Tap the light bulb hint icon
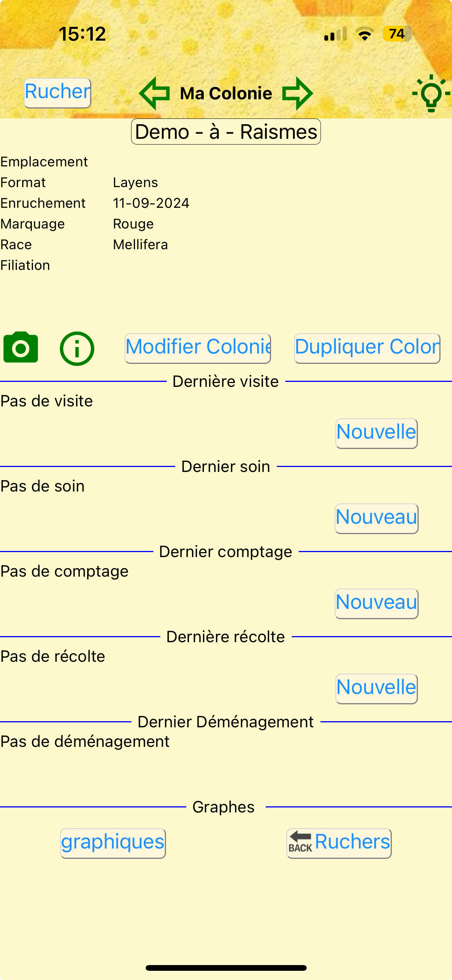The height and width of the screenshot is (980, 452). 431,93
